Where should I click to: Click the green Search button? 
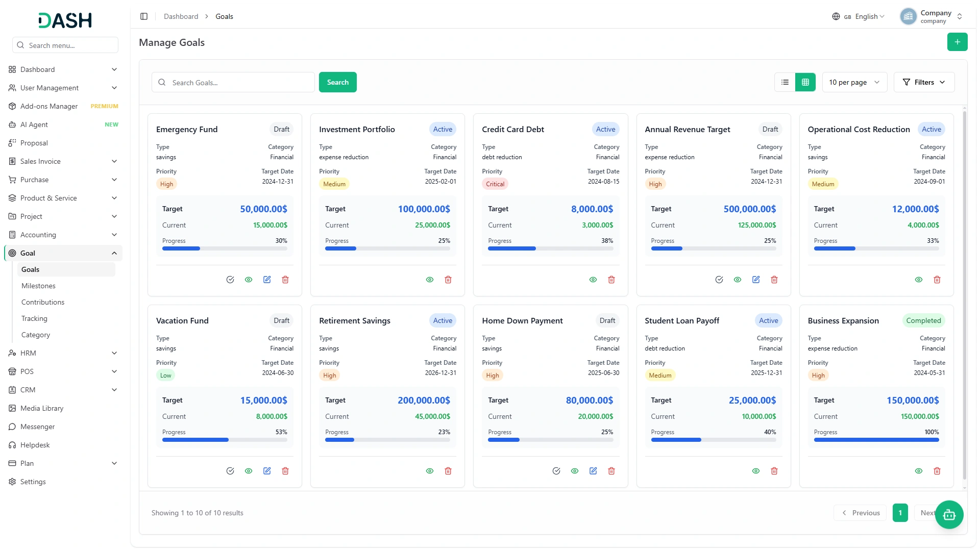[338, 82]
